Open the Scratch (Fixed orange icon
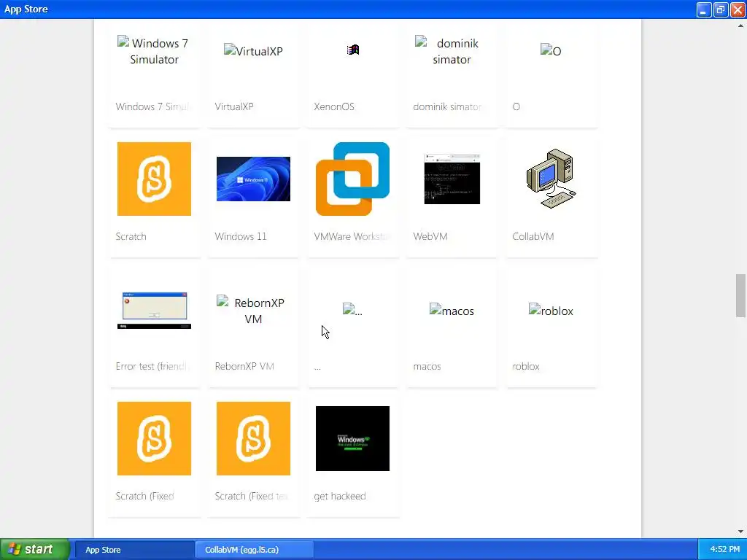Viewport: 747px width, 560px height. click(x=154, y=438)
